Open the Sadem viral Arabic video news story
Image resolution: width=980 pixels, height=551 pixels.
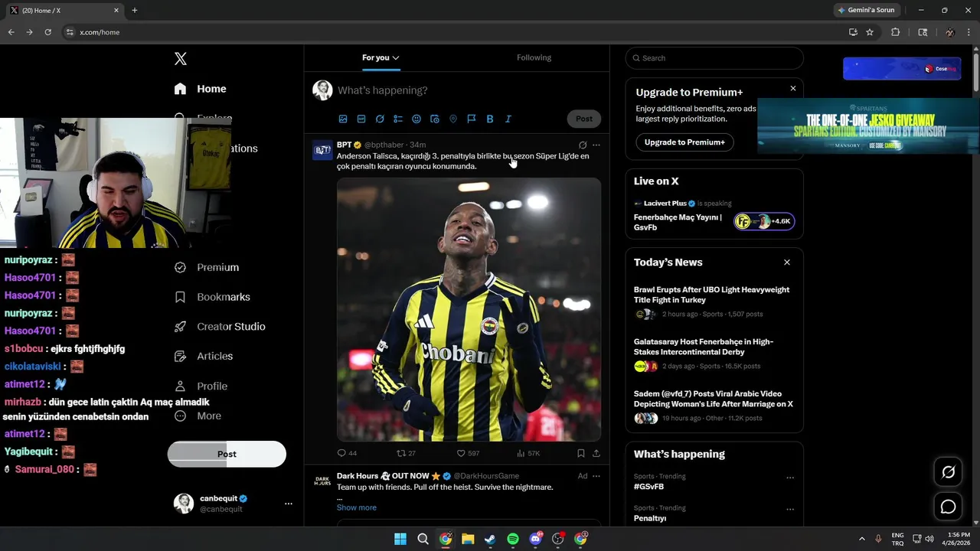(x=714, y=406)
